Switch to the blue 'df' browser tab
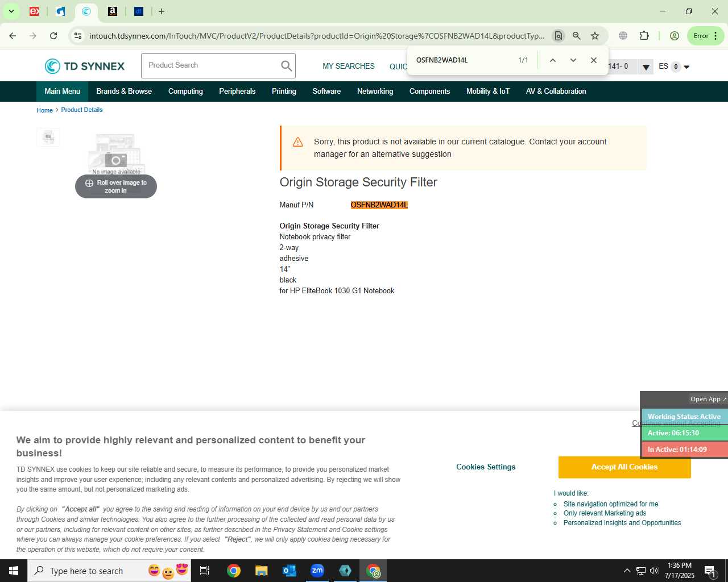This screenshot has height=582, width=728. [139, 11]
